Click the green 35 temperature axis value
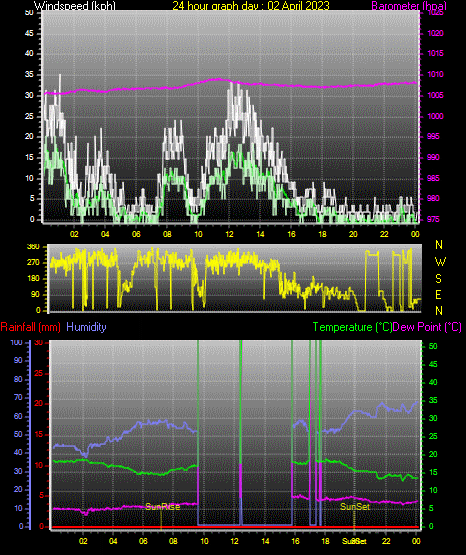Viewport: 466px width, 555px height. [433, 400]
